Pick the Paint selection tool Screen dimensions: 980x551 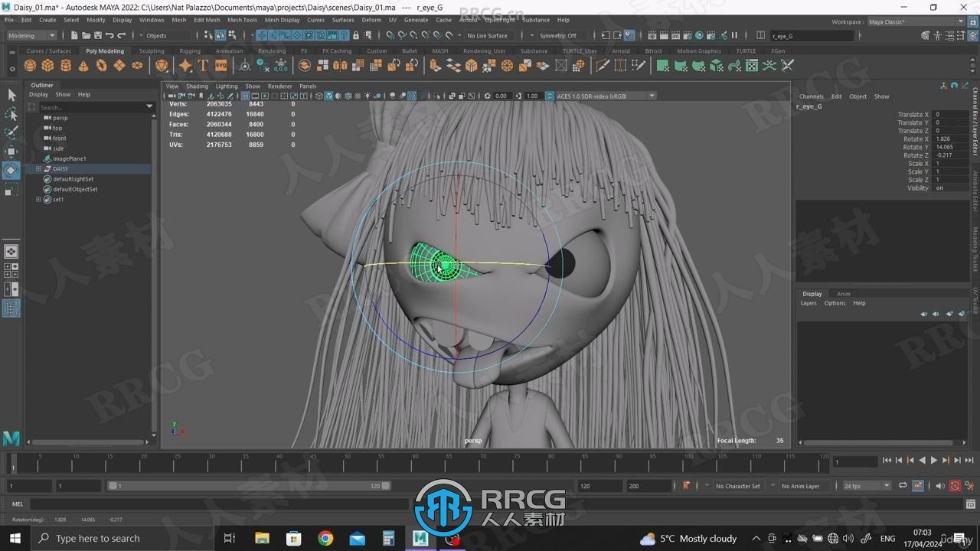click(11, 133)
